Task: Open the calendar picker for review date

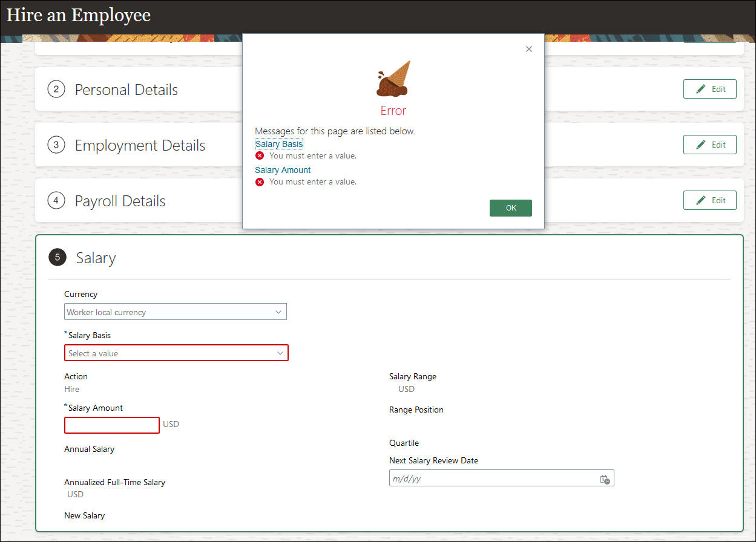Action: (605, 479)
